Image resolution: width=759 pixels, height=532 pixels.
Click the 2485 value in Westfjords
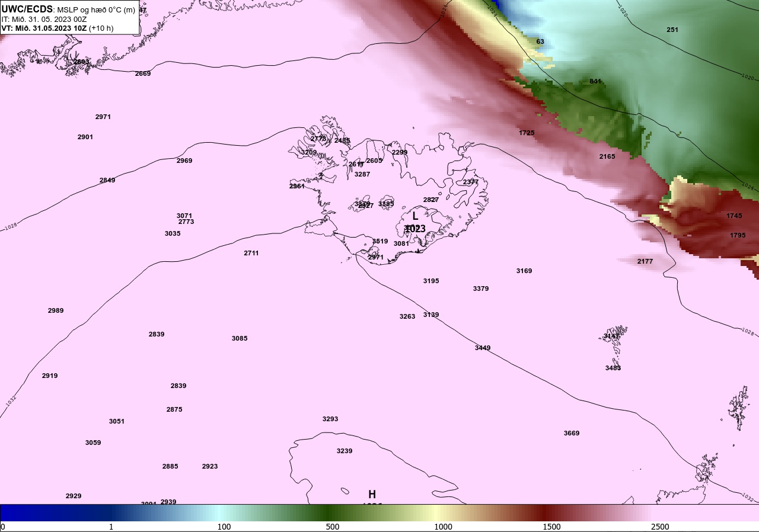pyautogui.click(x=342, y=140)
